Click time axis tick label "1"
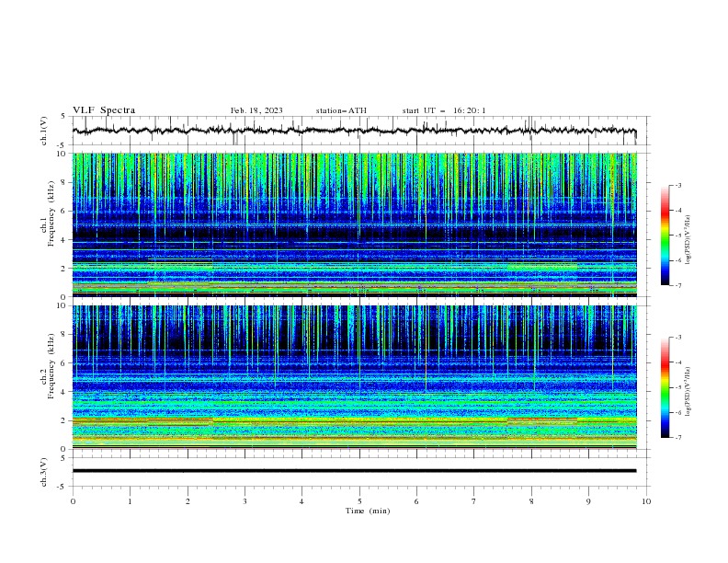This screenshot has height=563, width=728. (x=130, y=501)
